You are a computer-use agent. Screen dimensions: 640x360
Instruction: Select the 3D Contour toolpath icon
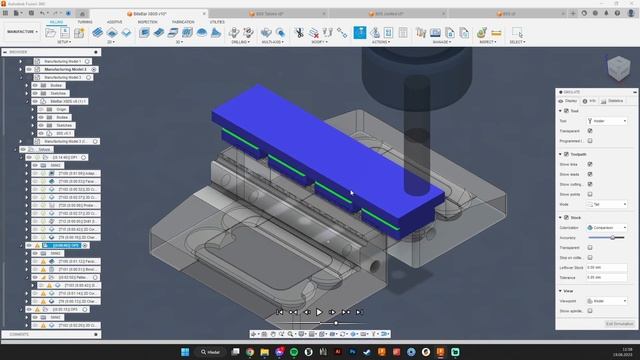point(187,33)
